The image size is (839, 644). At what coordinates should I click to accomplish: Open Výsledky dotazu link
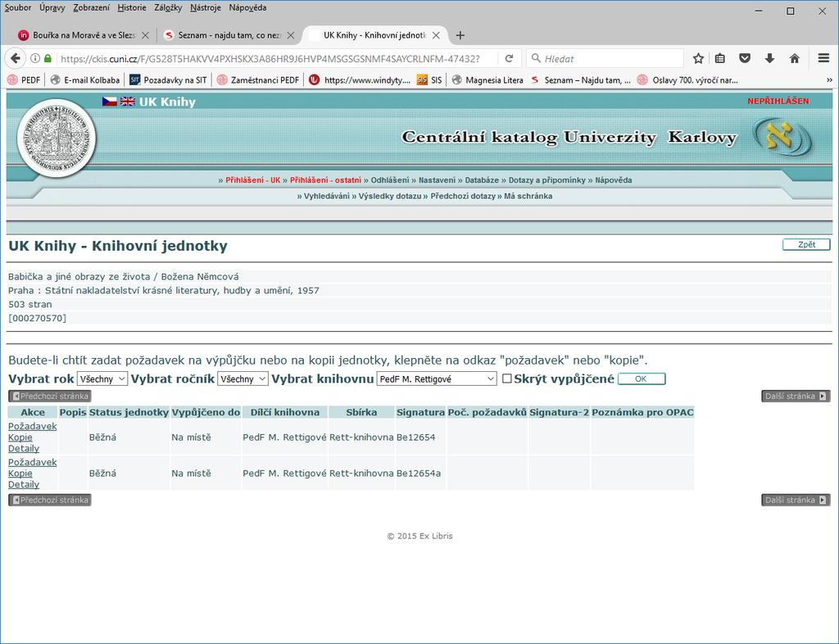tap(390, 197)
